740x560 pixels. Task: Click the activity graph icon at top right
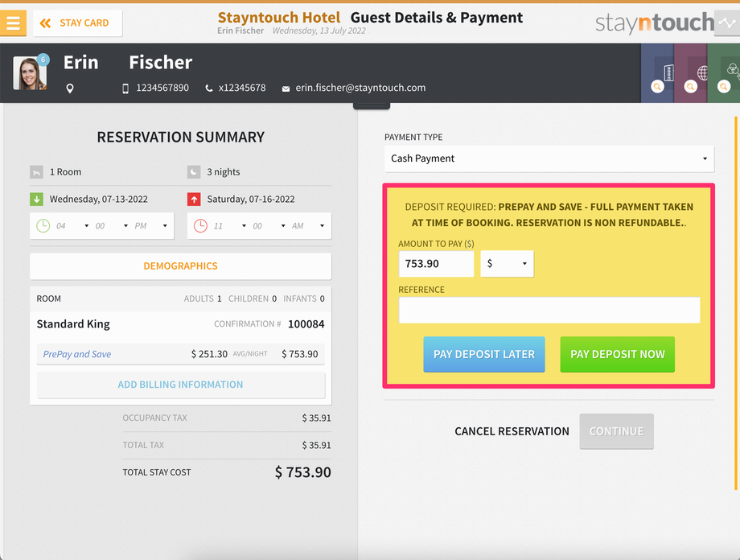tap(727, 23)
